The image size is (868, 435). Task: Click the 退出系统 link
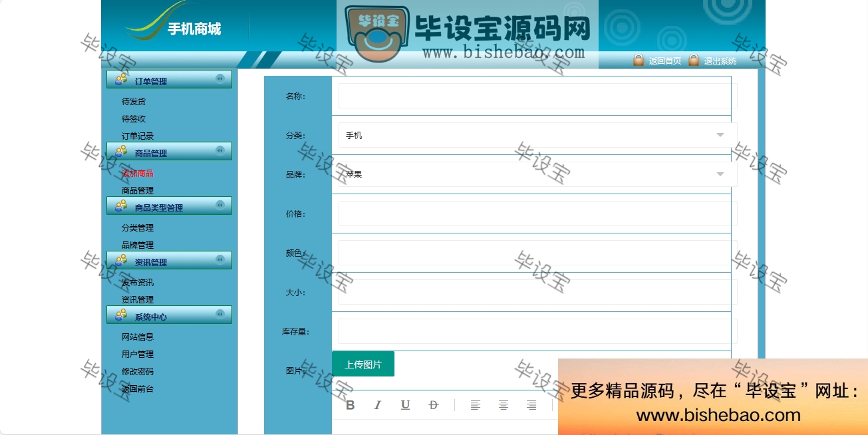pyautogui.click(x=720, y=61)
